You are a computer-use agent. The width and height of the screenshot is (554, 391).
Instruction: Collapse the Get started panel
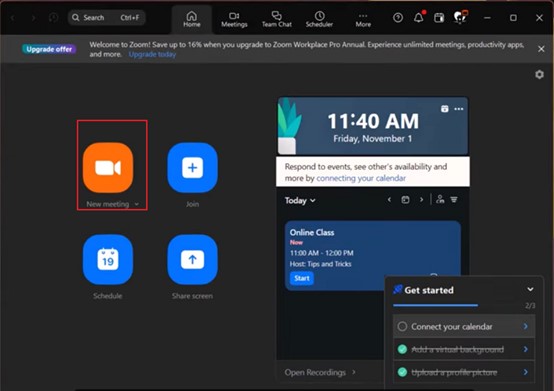(530, 289)
